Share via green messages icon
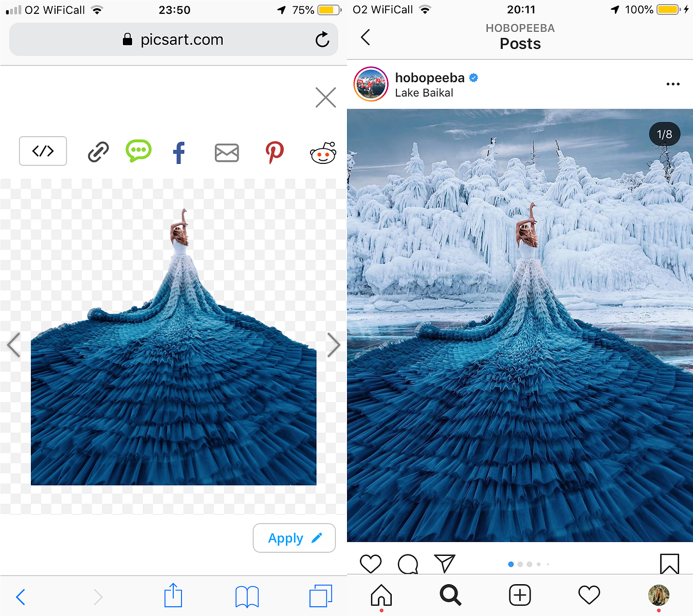 [x=138, y=151]
